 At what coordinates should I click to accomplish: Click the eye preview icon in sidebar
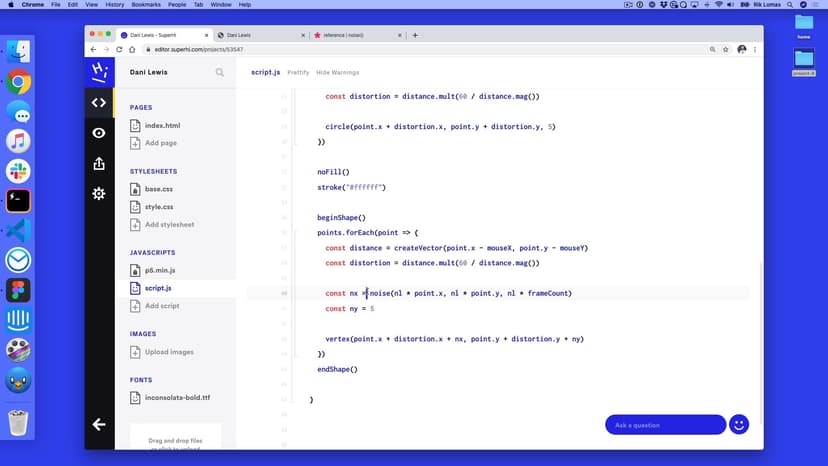click(99, 133)
